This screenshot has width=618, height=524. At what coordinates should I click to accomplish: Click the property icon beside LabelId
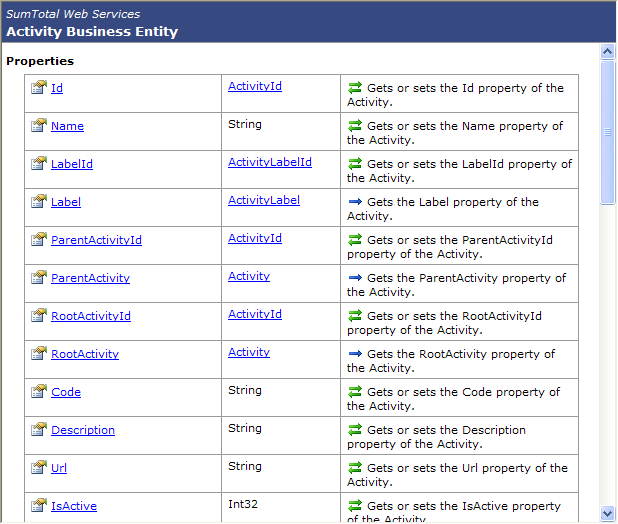[x=39, y=164]
